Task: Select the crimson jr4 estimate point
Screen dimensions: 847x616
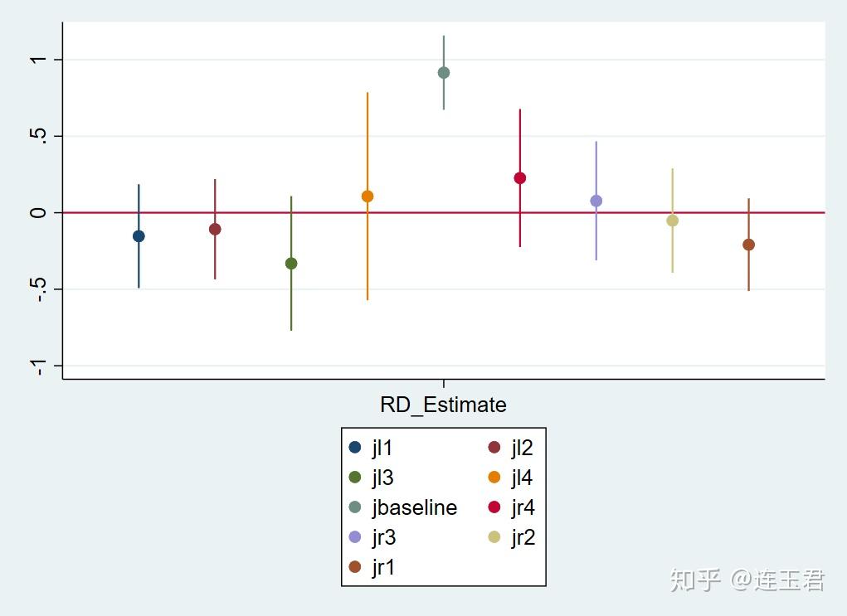Action: [x=520, y=178]
